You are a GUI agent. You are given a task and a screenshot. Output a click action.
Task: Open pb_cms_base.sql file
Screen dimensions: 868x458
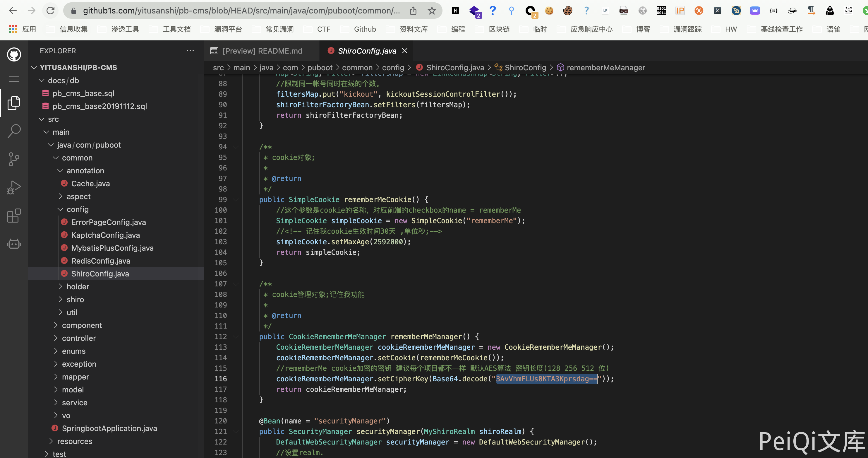pyautogui.click(x=83, y=93)
